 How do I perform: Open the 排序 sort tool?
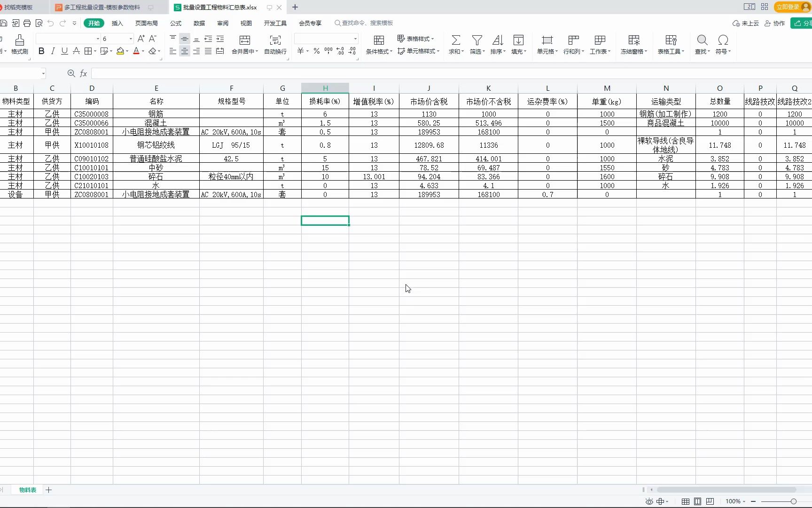497,45
